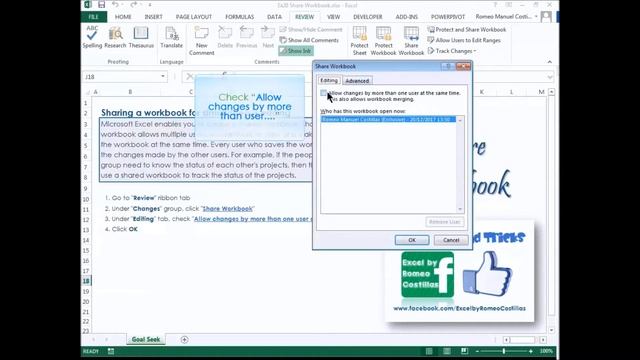Click OK in Share Workbook dialog

click(x=412, y=240)
